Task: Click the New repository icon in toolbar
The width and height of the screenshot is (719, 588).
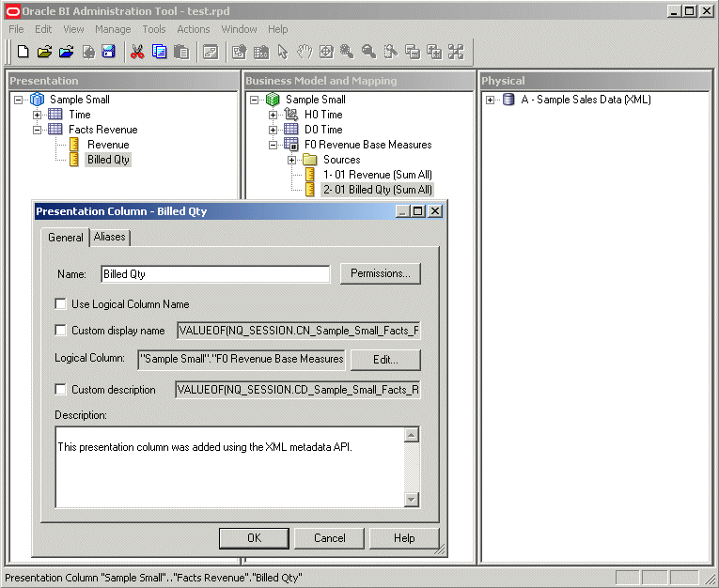Action: coord(23,52)
